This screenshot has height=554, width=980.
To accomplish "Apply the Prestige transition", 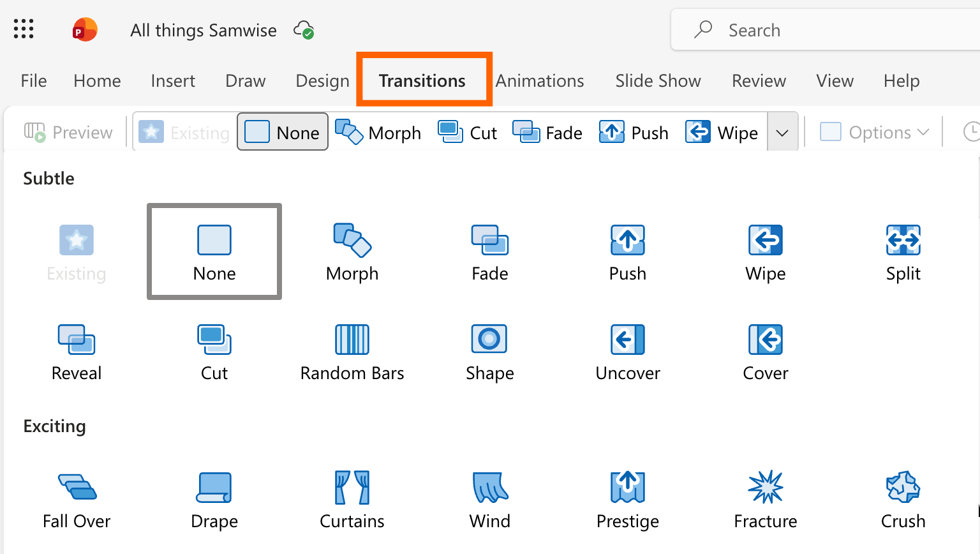I will click(x=628, y=500).
